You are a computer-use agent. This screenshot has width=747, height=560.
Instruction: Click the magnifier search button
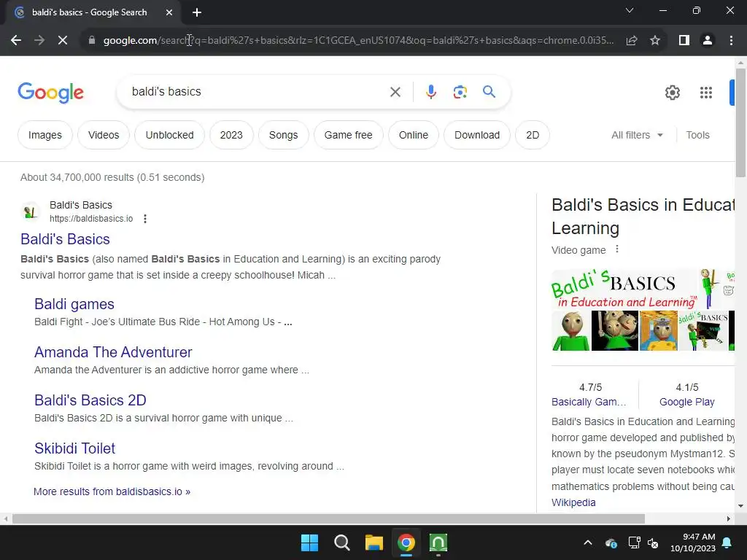(489, 91)
